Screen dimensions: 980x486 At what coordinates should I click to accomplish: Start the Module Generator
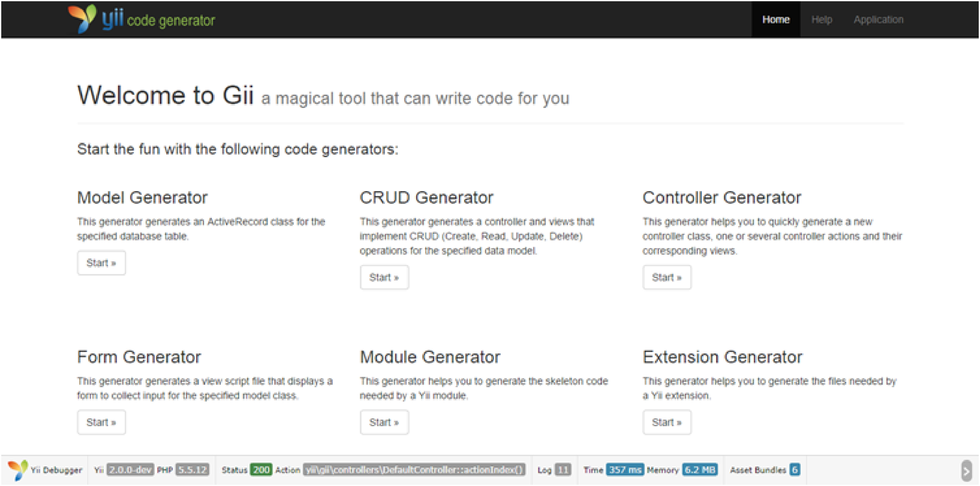pyautogui.click(x=384, y=422)
